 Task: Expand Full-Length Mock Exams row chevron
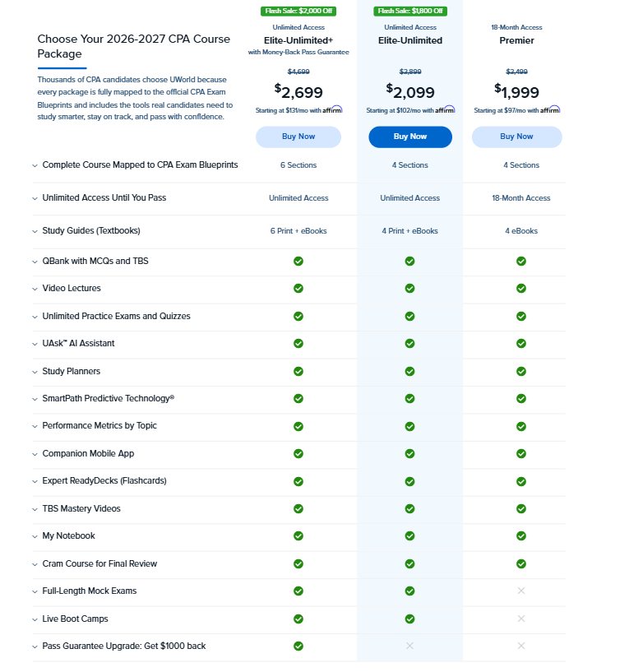[35, 592]
